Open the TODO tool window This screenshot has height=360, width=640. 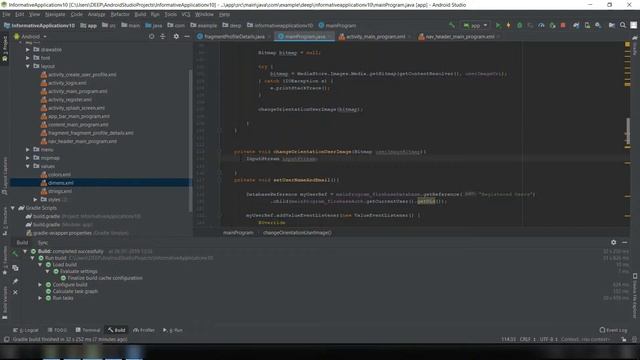(x=57, y=330)
